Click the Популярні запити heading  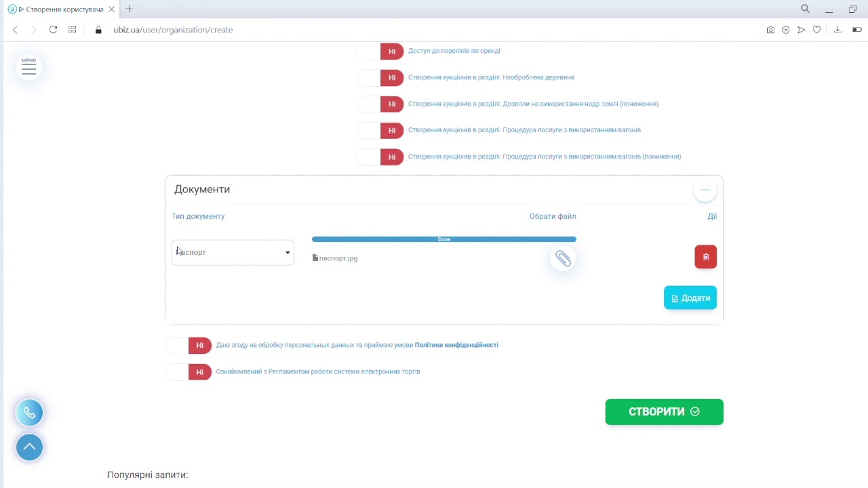[148, 475]
